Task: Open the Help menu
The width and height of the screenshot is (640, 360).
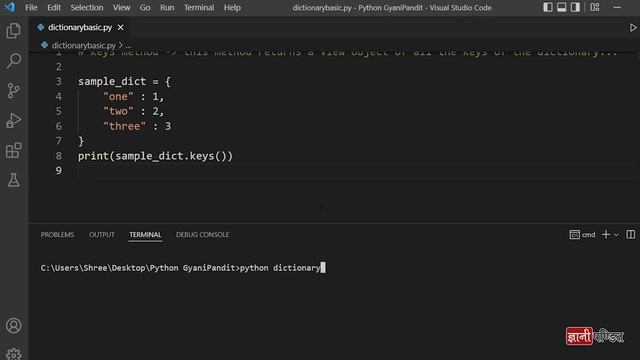Action: tap(232, 7)
